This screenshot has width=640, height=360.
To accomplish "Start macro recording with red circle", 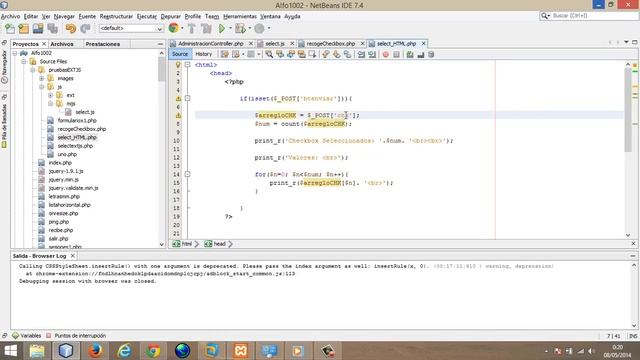I will (x=386, y=54).
